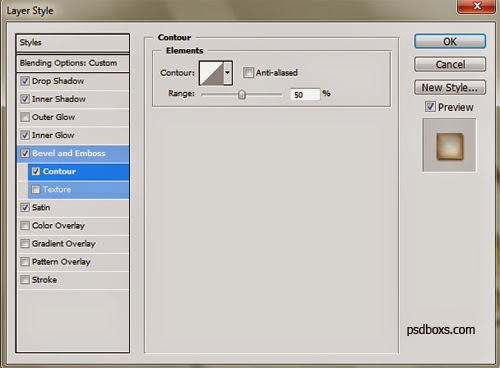Close the Layer Style dialog

pyautogui.click(x=477, y=6)
